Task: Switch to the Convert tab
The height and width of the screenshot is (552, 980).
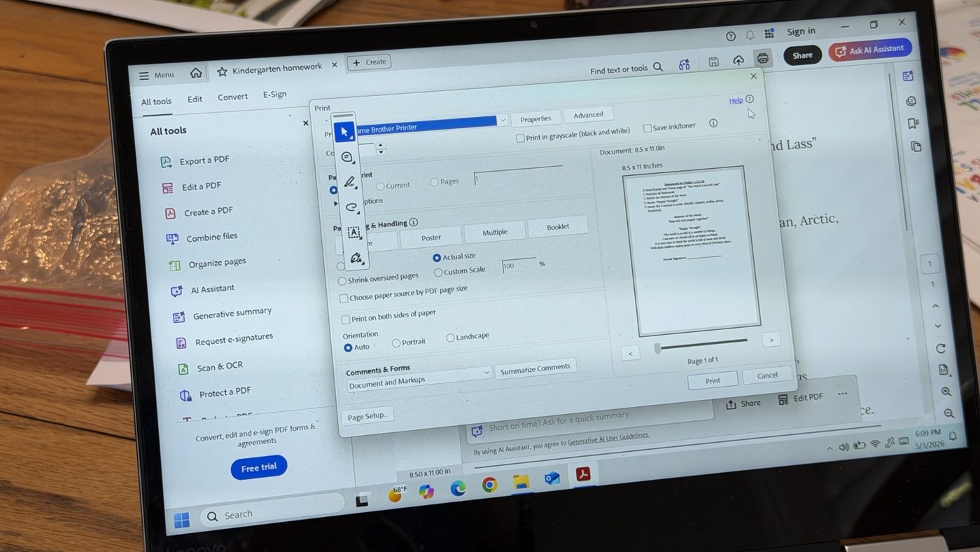Action: 232,97
